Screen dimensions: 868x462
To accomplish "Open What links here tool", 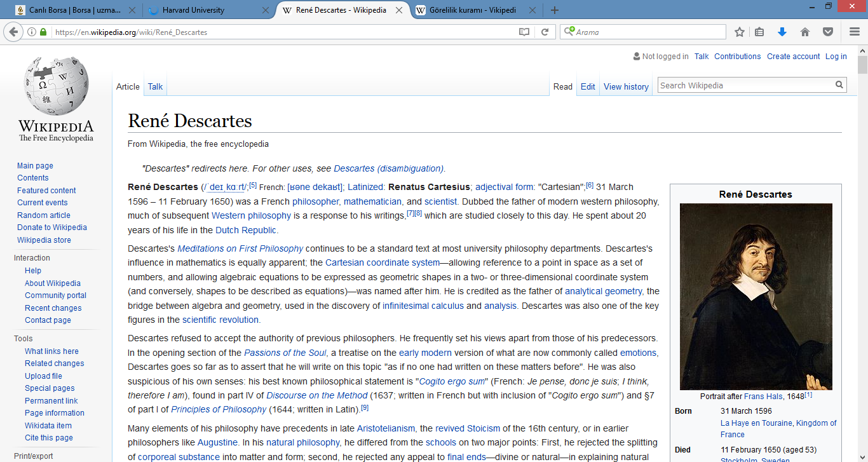I will coord(51,351).
